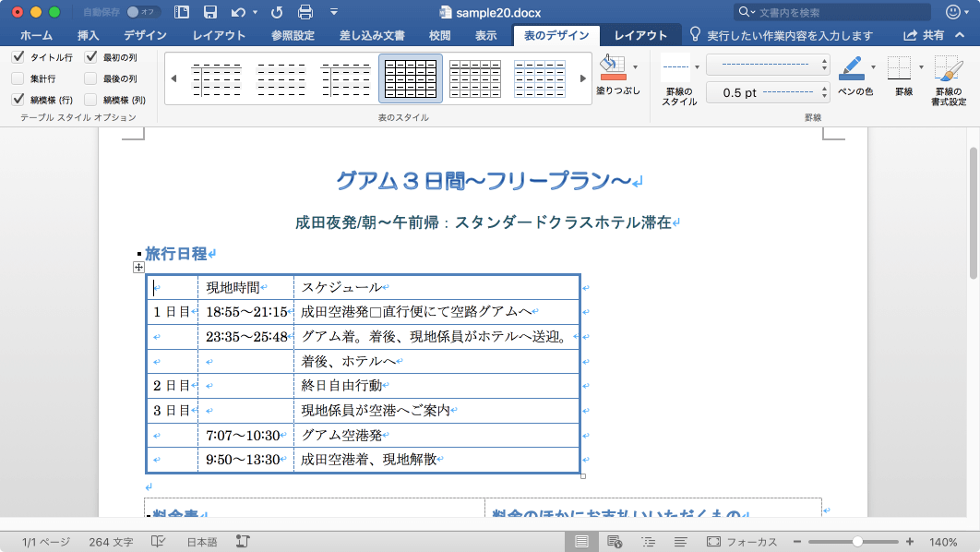Open the ホーム tab
The height and width of the screenshot is (552, 980).
[x=36, y=36]
